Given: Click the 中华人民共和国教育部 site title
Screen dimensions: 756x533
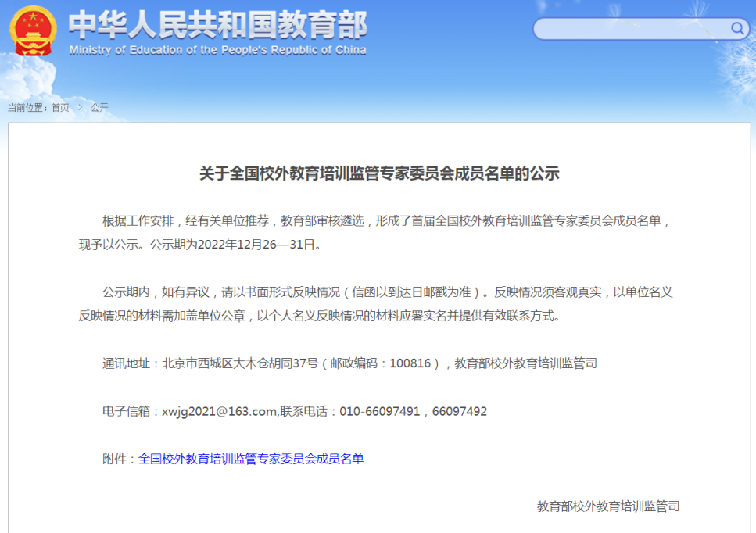Looking at the screenshot, I should [x=217, y=23].
